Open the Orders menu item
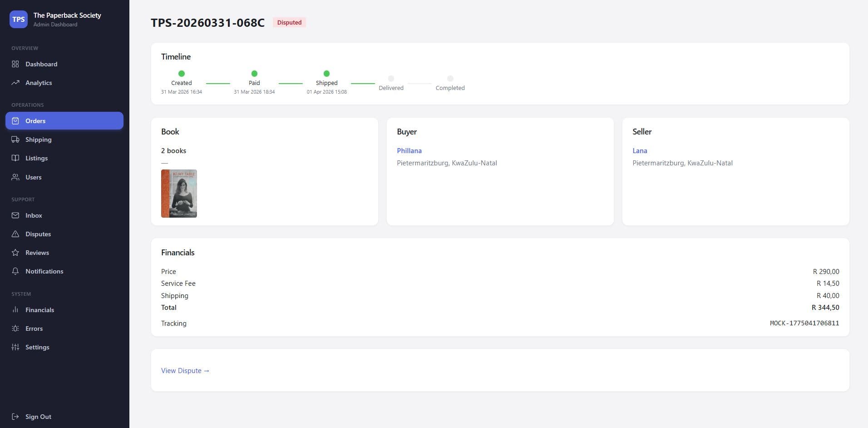Viewport: 868px width, 428px height. [64, 121]
